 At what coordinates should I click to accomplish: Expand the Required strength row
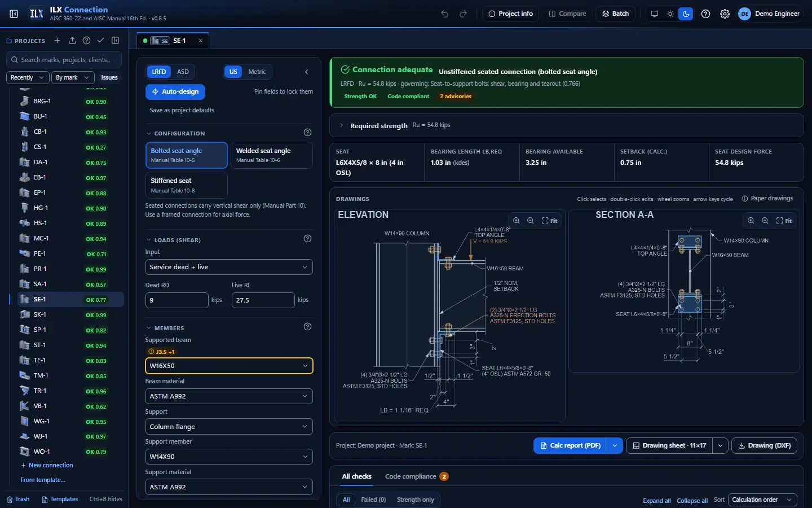coord(566,125)
